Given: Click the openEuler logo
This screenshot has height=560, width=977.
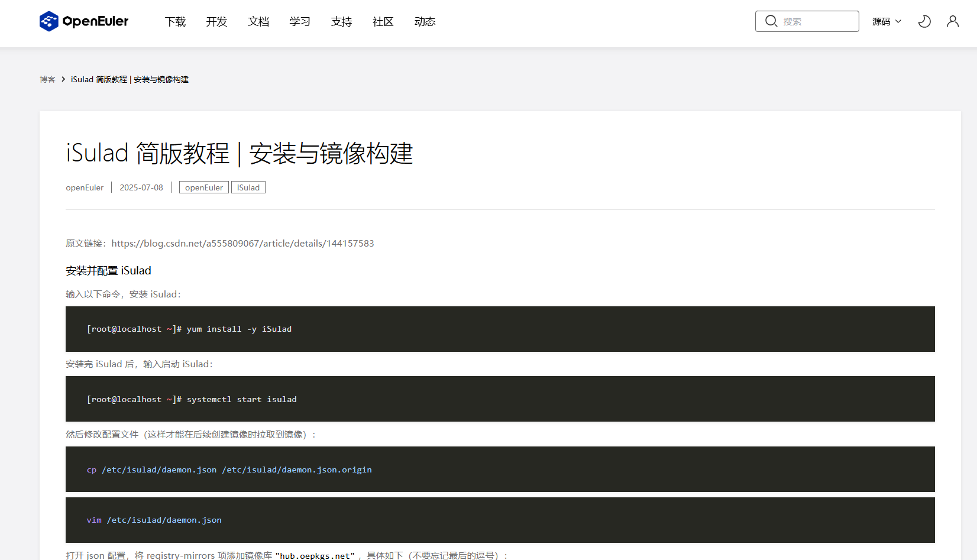Looking at the screenshot, I should (84, 21).
